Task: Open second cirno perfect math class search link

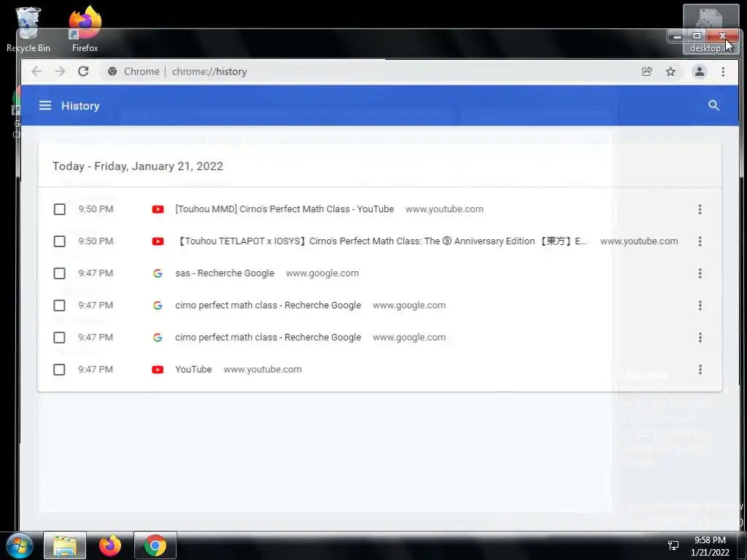Action: pos(268,338)
